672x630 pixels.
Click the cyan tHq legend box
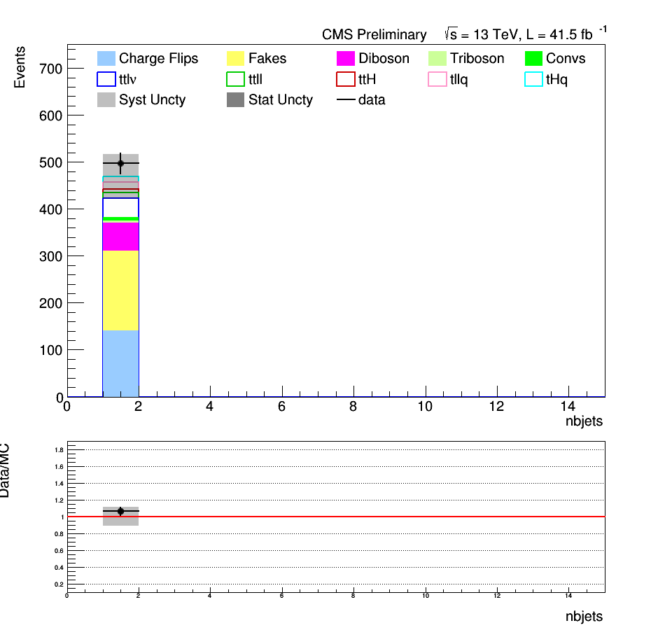pos(533,79)
